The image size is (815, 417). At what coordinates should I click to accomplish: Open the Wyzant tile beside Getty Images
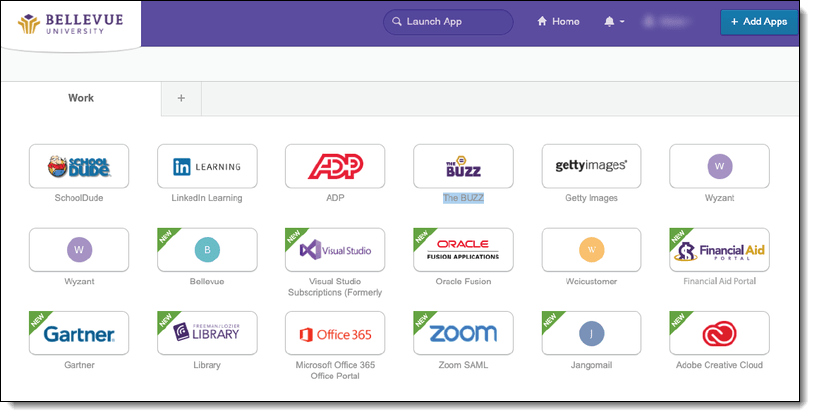(x=719, y=166)
